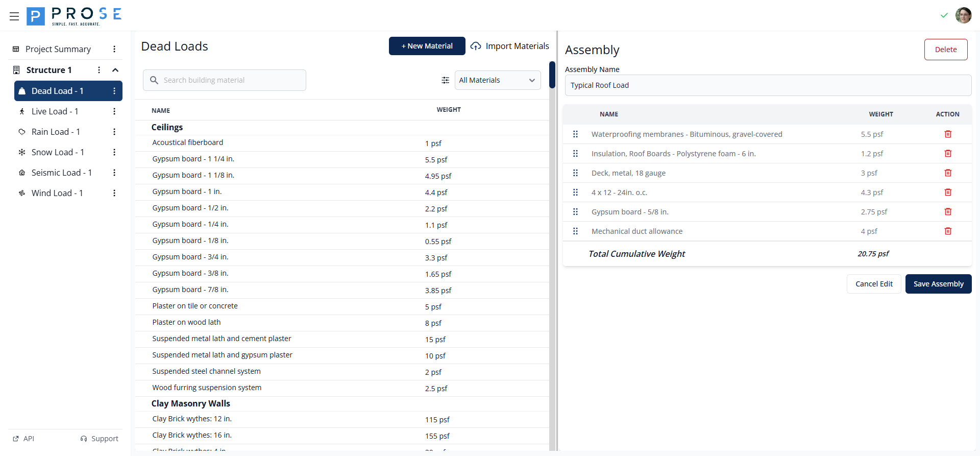Click the Import Materials cloud icon
Viewport: 980px width, 456px height.
pos(476,46)
